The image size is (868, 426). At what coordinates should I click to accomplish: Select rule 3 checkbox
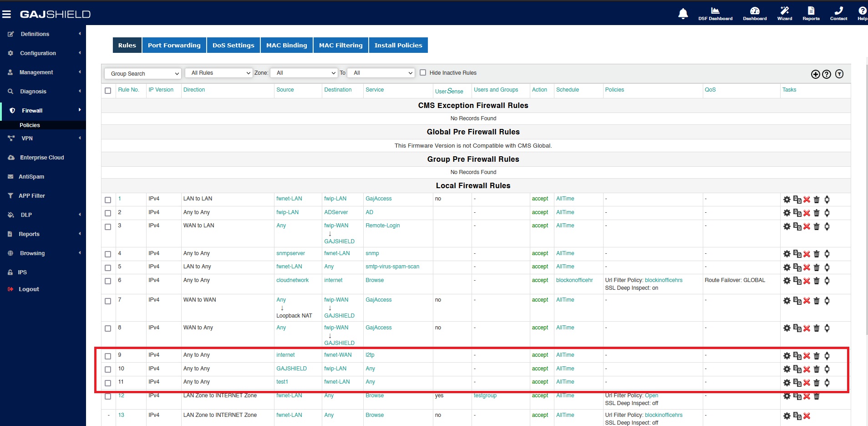[108, 227]
